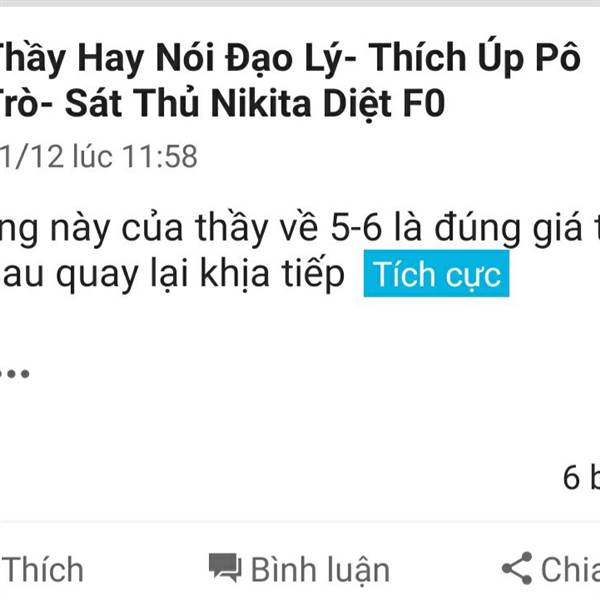Click the name line Sát Thủ Nikita Diệt F0

click(254, 103)
